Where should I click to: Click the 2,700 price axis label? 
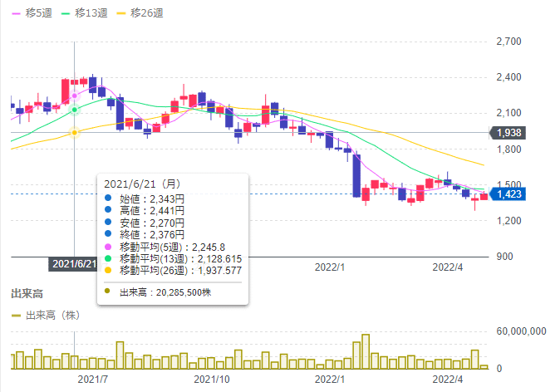pos(508,42)
